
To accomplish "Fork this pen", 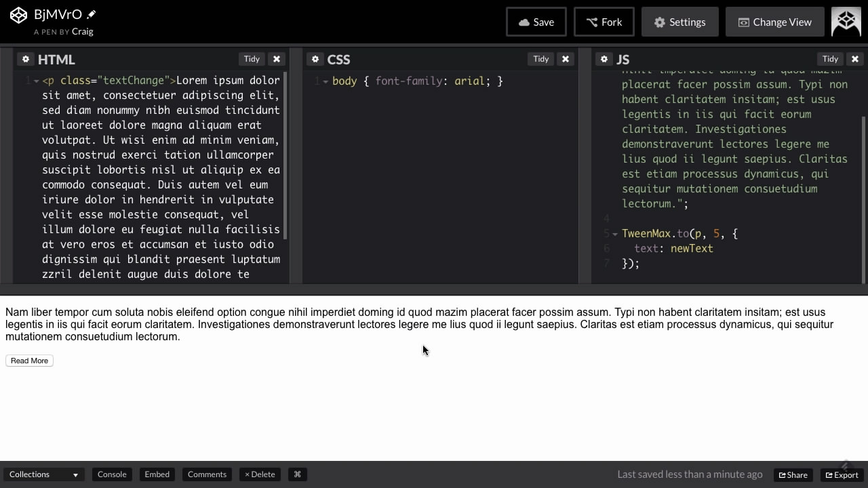I will tap(604, 22).
